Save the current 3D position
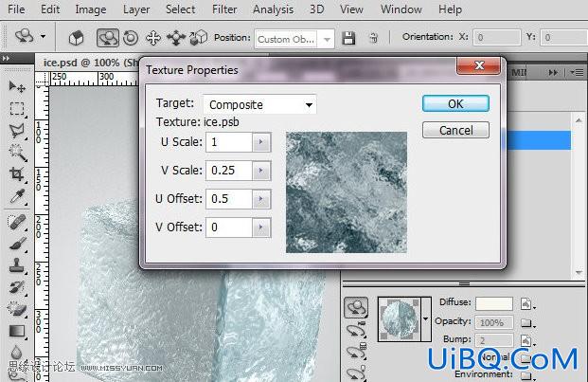 tap(348, 38)
